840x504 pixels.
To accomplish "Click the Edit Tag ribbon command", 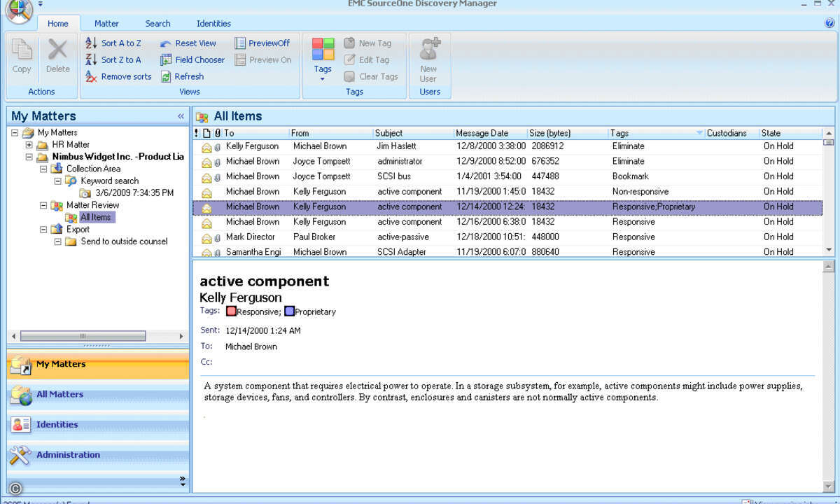I will [x=366, y=59].
